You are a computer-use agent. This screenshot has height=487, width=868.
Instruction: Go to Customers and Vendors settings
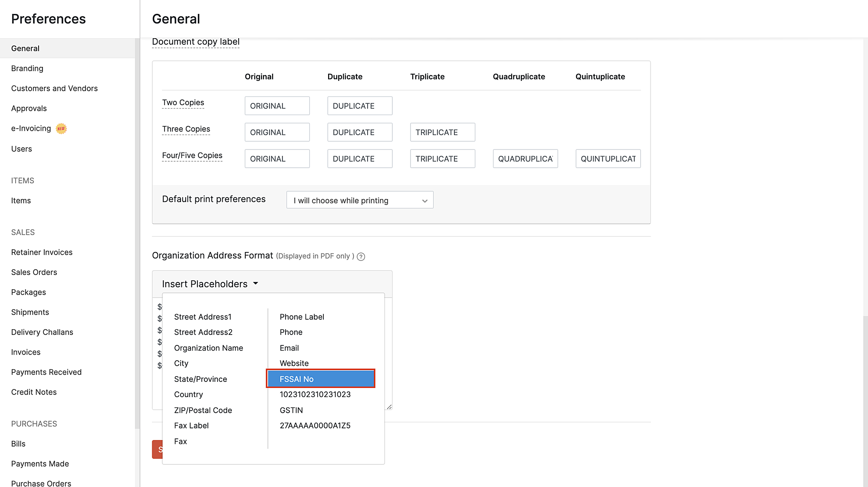(x=54, y=88)
